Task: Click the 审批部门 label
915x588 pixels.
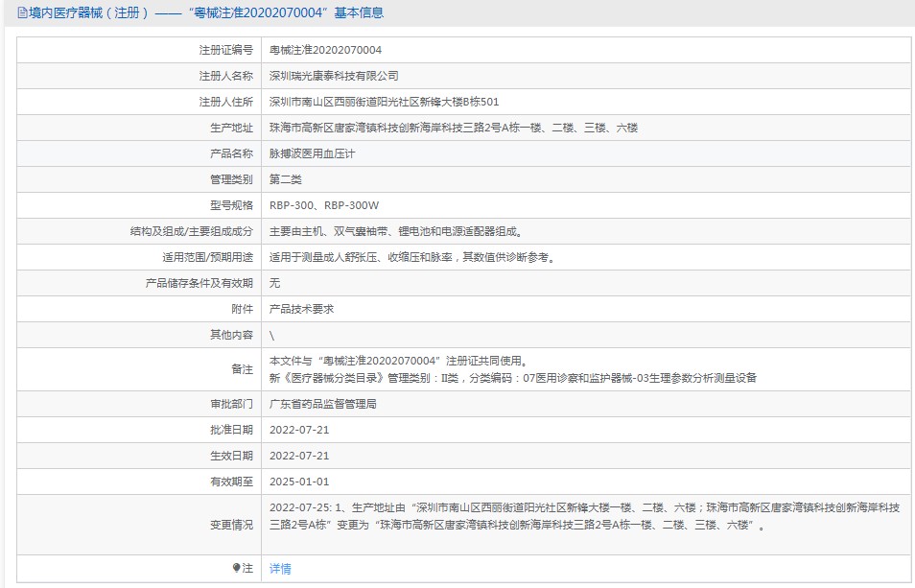Action: coord(232,404)
